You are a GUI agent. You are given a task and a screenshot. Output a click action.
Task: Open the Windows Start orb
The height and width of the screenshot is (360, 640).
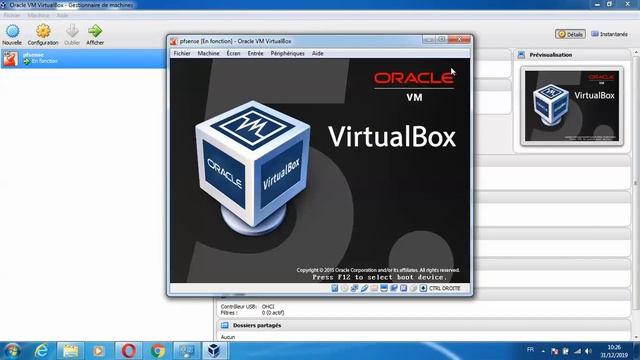12,351
